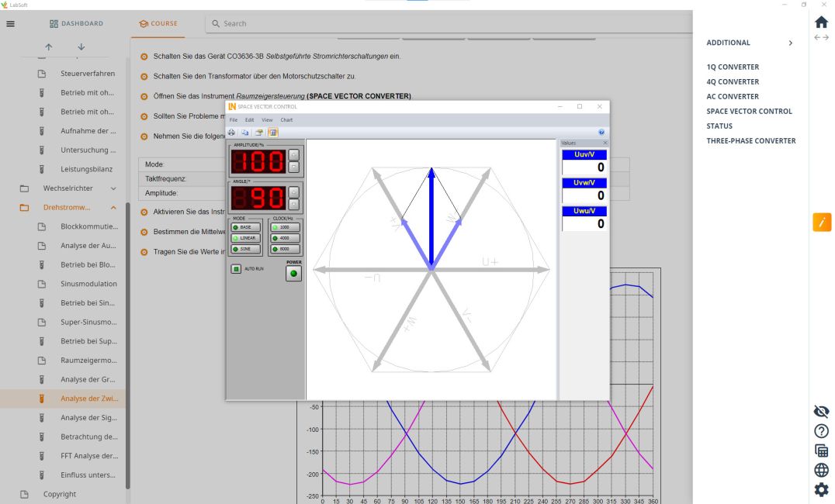The width and height of the screenshot is (835, 504).
Task: Open the hamburger menu icon
Action: pos(10,24)
